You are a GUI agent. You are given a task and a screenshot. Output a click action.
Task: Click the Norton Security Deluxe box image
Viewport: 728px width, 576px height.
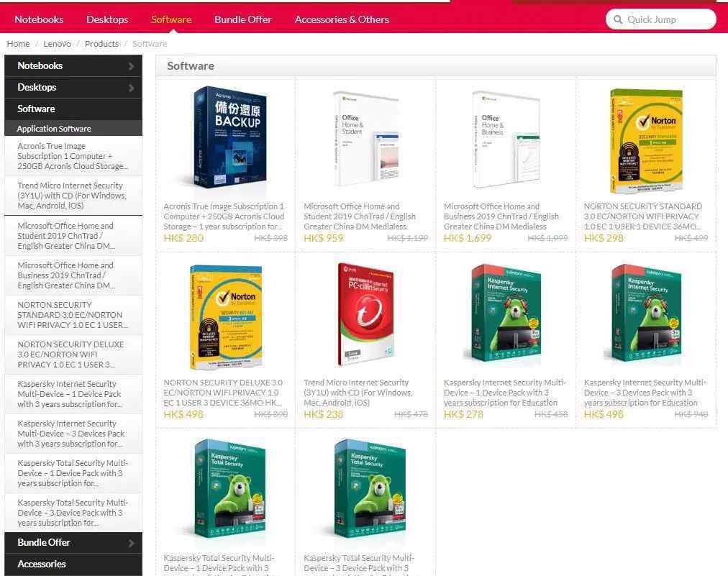[226, 317]
